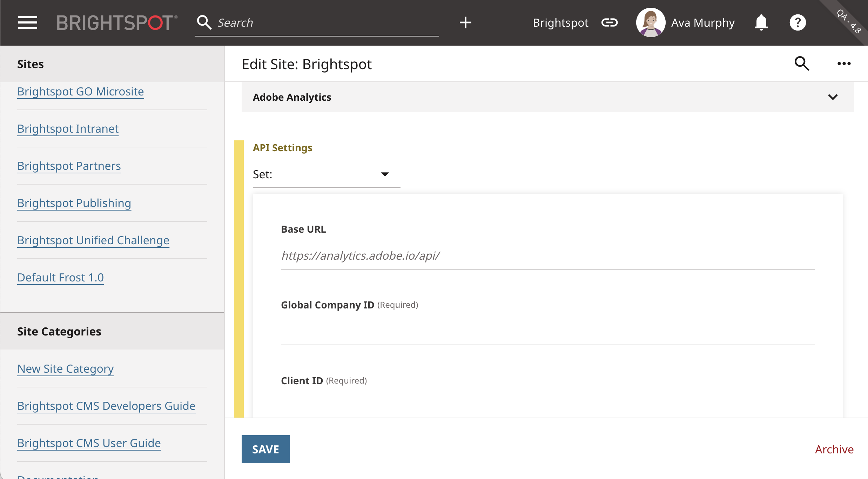The image size is (868, 479).
Task: Search within the Edit Site panel
Action: pos(802,64)
